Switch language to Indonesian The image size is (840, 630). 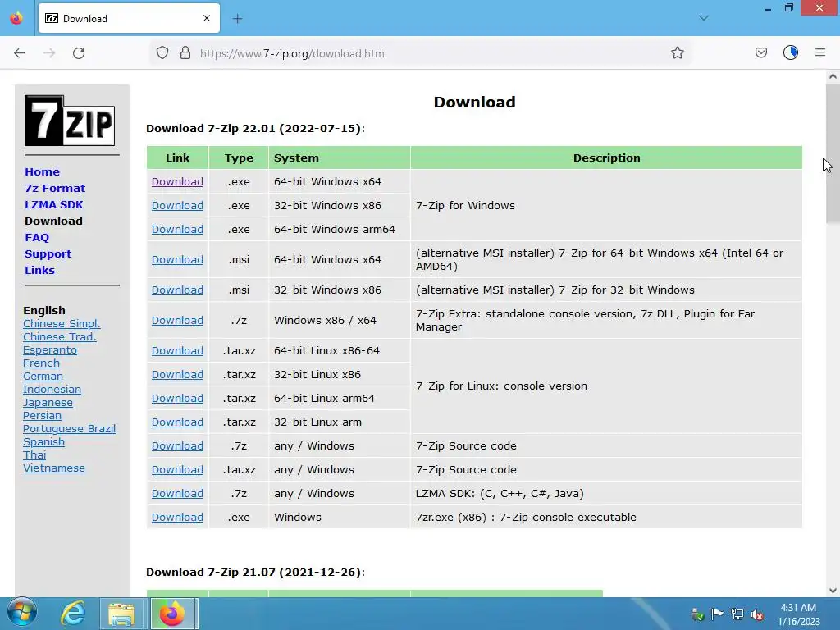52,389
